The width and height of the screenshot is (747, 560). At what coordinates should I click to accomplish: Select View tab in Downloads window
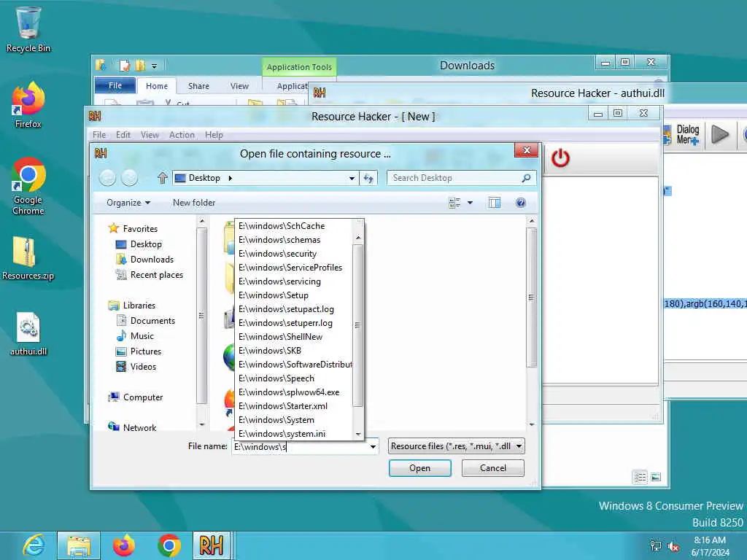(239, 86)
